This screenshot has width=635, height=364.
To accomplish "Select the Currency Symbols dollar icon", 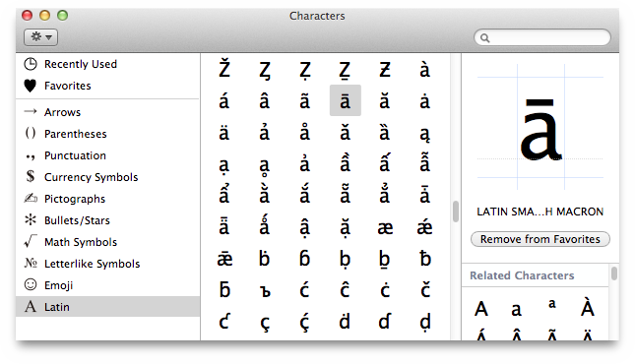I will pyautogui.click(x=31, y=176).
